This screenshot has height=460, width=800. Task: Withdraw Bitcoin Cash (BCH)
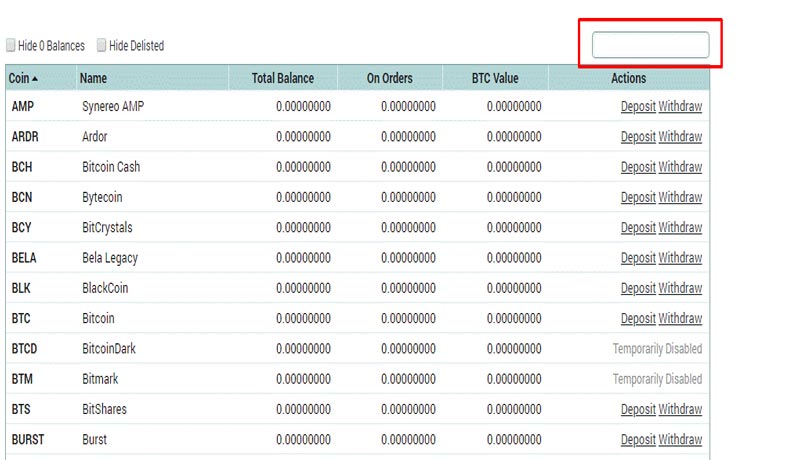[680, 167]
